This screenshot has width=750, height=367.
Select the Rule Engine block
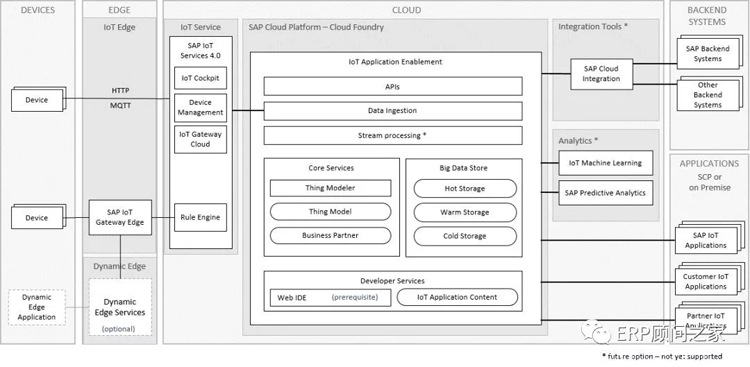[x=200, y=217]
